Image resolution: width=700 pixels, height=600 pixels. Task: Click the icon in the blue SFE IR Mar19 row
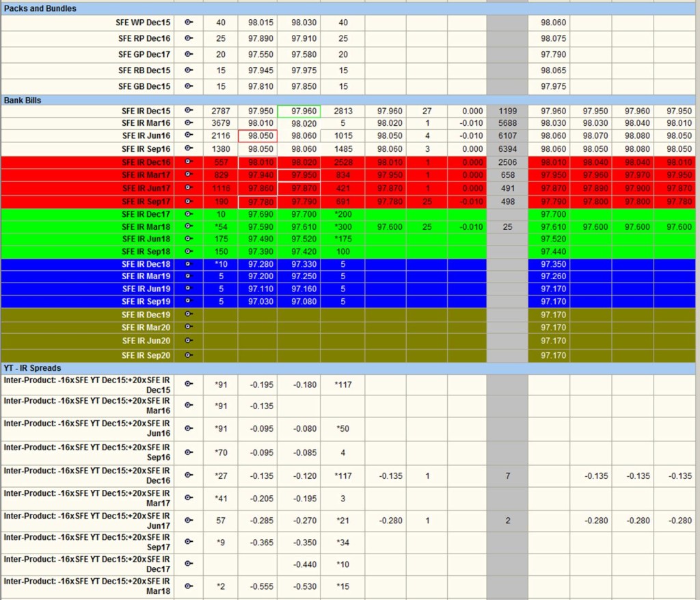pos(189,276)
